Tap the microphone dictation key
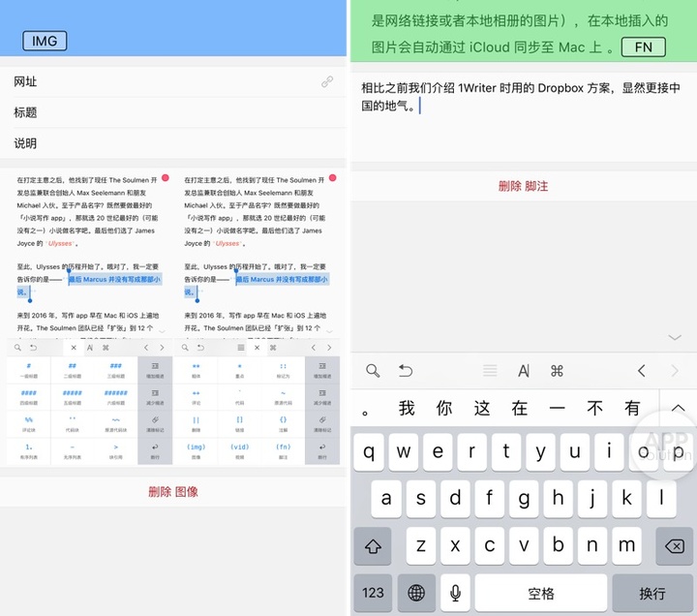Image resolution: width=697 pixels, height=616 pixels. (454, 592)
